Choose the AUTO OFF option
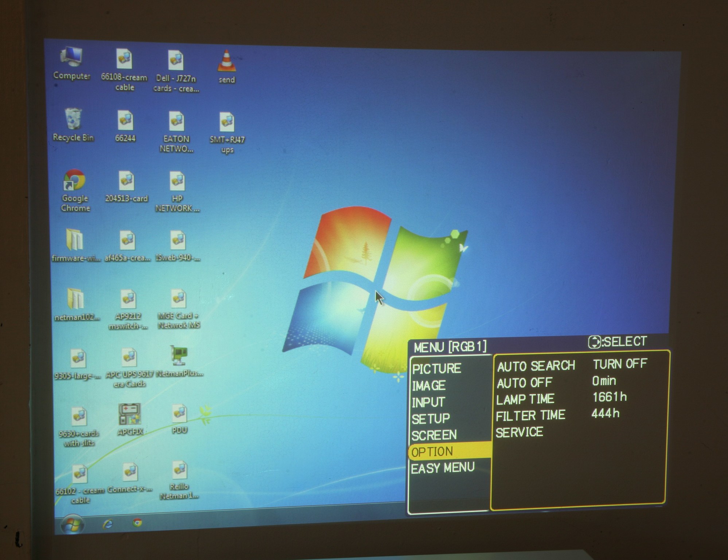The width and height of the screenshot is (728, 560). 525,383
